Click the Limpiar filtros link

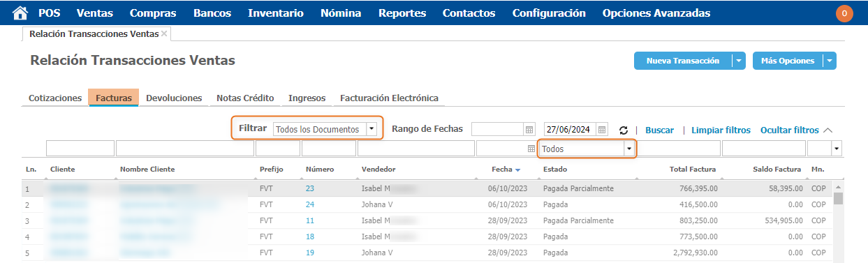click(x=721, y=130)
